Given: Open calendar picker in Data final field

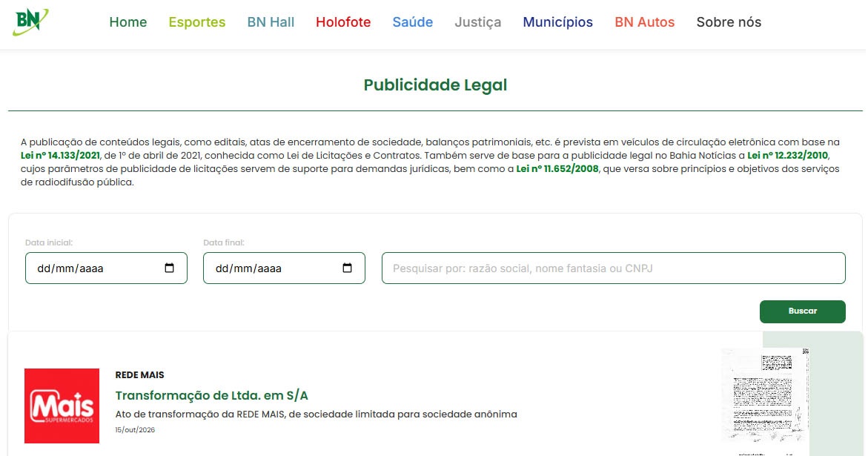Looking at the screenshot, I should click(x=347, y=268).
